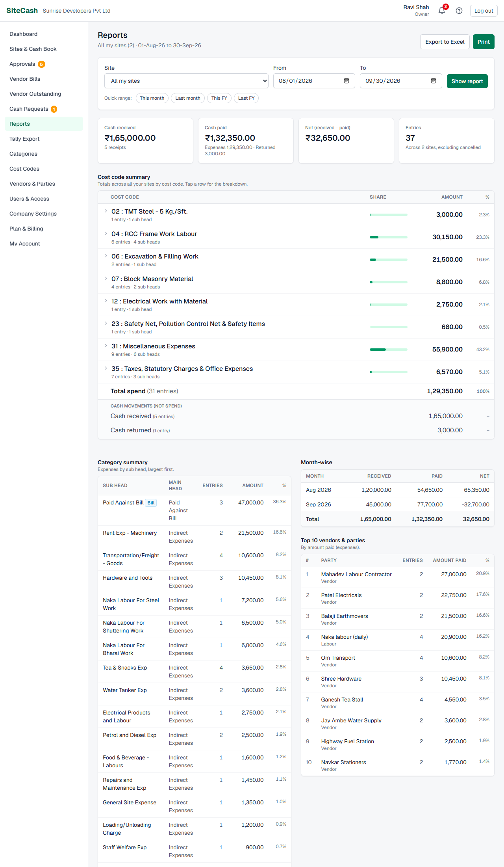Click the Om Transport vendor row
Viewport: 504px width, 867px height.
(x=398, y=661)
